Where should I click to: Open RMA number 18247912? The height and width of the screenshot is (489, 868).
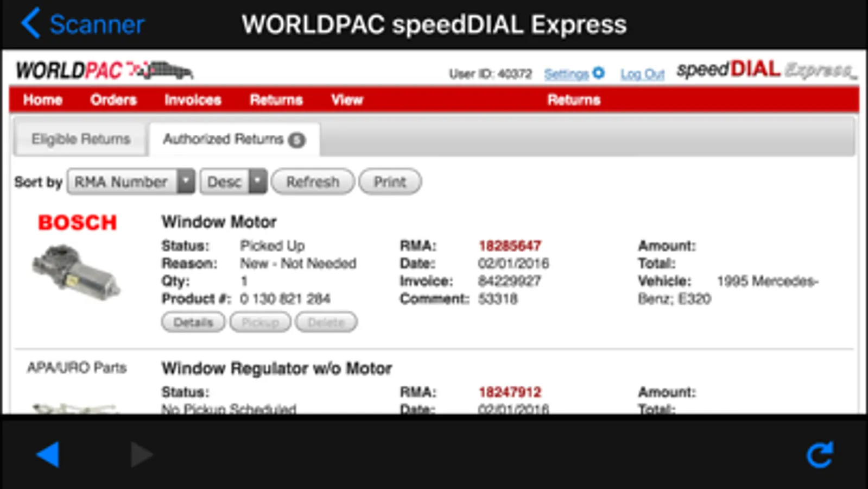510,392
